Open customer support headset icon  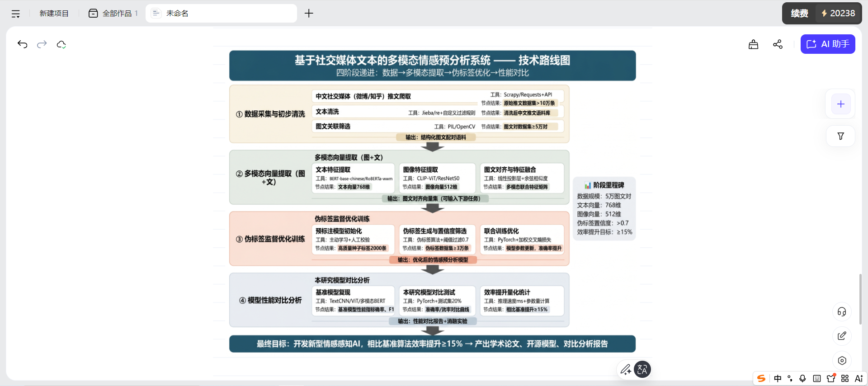[x=842, y=312]
